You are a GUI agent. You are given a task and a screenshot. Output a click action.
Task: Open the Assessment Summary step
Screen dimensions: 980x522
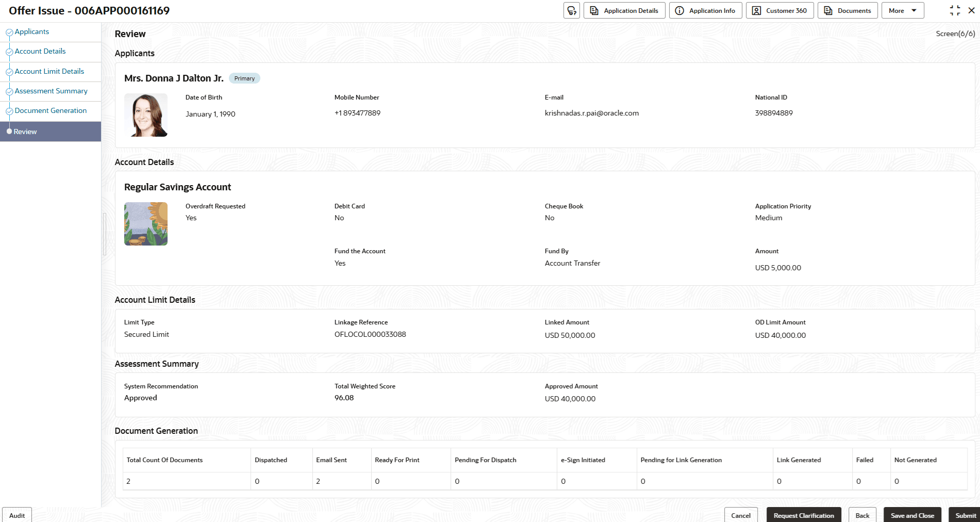[51, 91]
